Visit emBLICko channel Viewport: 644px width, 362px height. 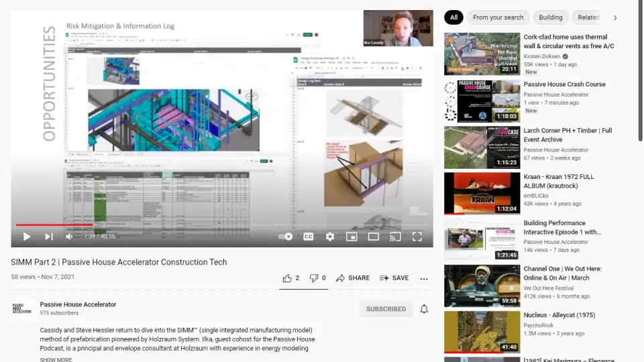(x=535, y=196)
